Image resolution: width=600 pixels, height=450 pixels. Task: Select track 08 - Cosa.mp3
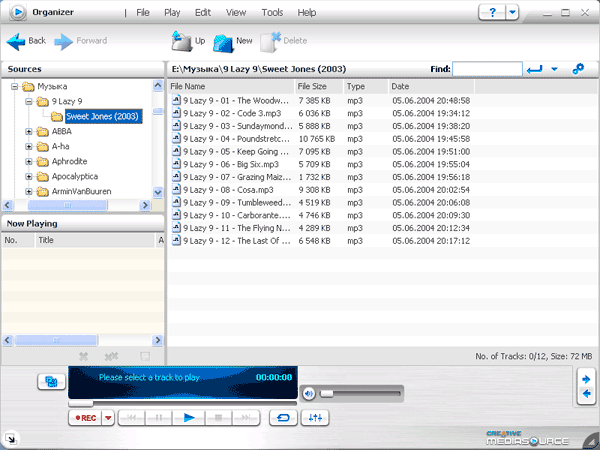pyautogui.click(x=228, y=190)
